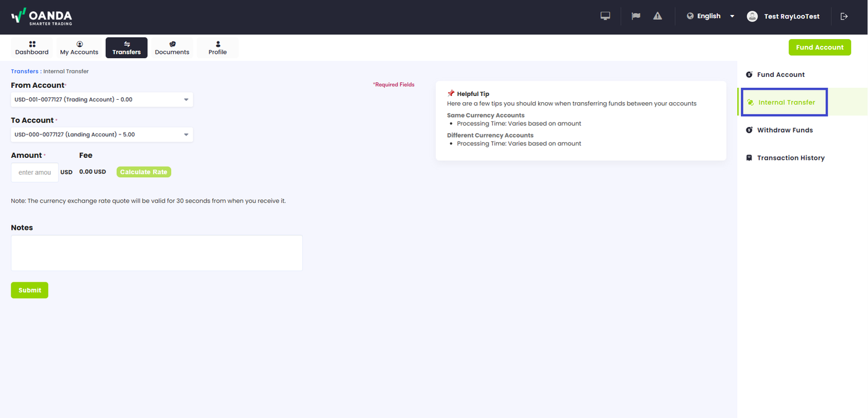The image size is (868, 418).
Task: Click the pushpin icon beside Helpful Tip
Action: click(x=451, y=94)
